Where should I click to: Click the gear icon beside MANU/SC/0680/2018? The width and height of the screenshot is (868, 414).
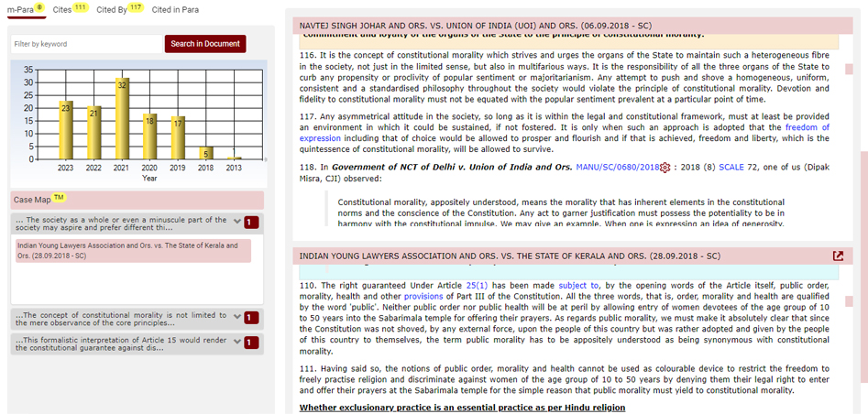point(666,168)
